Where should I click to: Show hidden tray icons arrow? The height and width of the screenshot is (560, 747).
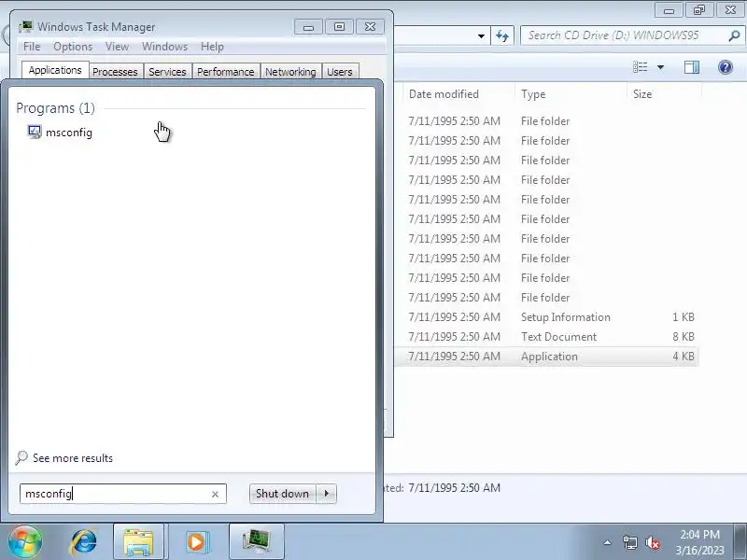(x=608, y=542)
